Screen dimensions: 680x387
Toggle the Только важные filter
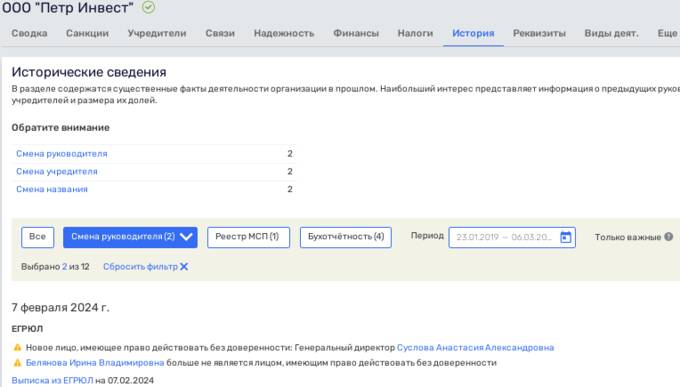pyautogui.click(x=628, y=237)
